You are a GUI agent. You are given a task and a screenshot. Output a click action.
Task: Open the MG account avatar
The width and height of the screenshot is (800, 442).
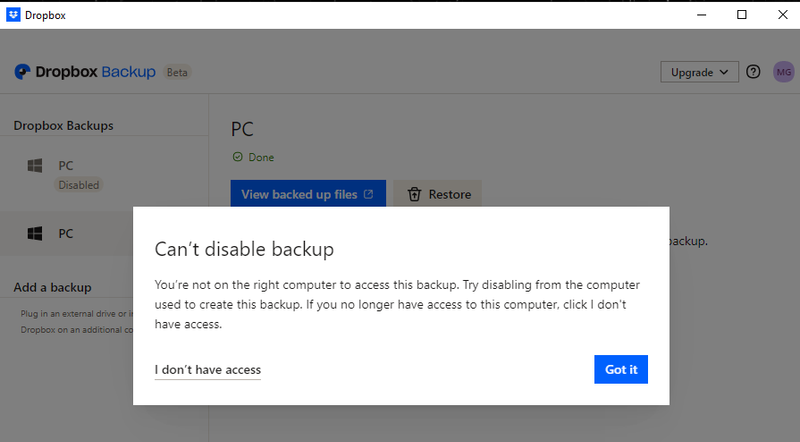pyautogui.click(x=784, y=72)
